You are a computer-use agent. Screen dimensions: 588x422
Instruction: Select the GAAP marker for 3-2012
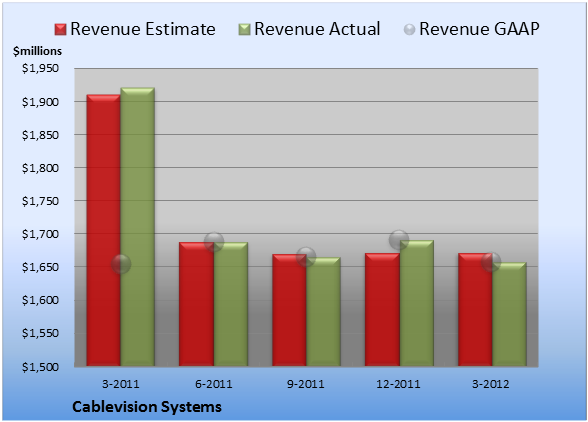tap(491, 262)
